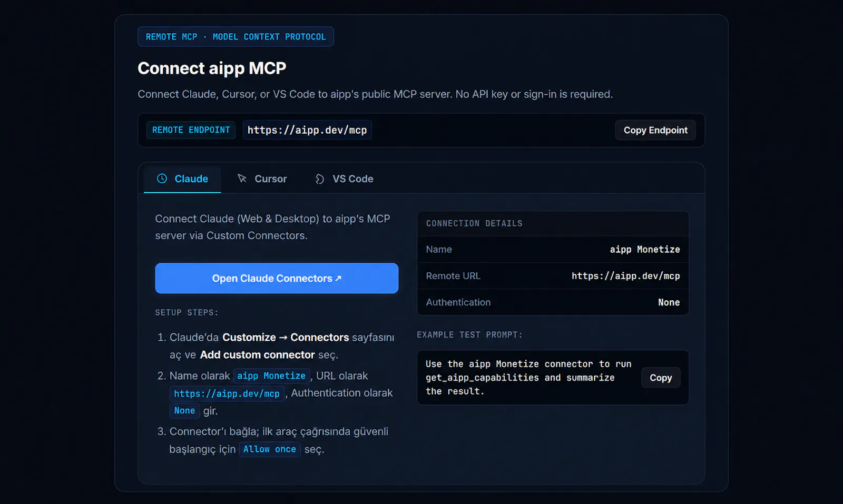The height and width of the screenshot is (504, 843).
Task: Click the https://aipp.dev/mcp chip in step 2
Action: coord(227,393)
